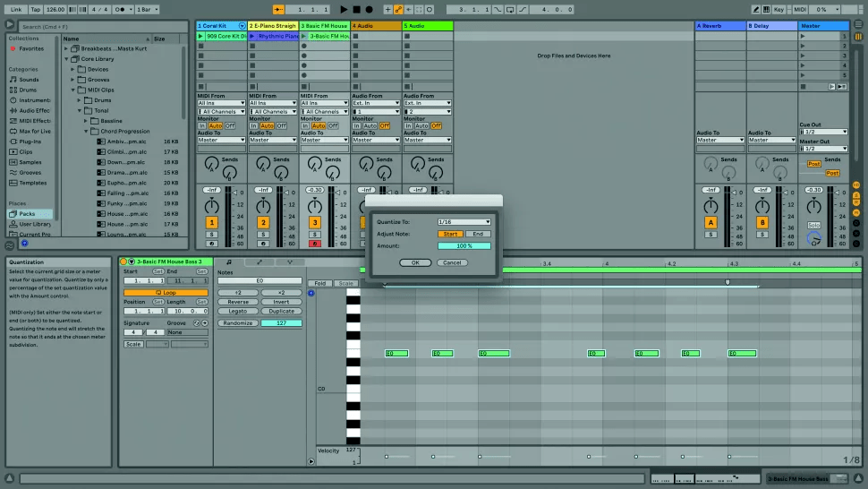Solo track 3 with its S button
The height and width of the screenshot is (489, 868).
click(314, 235)
